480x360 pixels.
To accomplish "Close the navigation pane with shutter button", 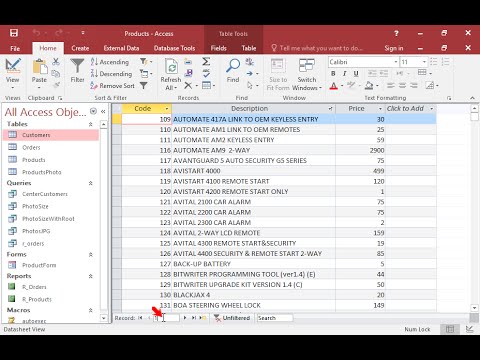I will coord(103,112).
